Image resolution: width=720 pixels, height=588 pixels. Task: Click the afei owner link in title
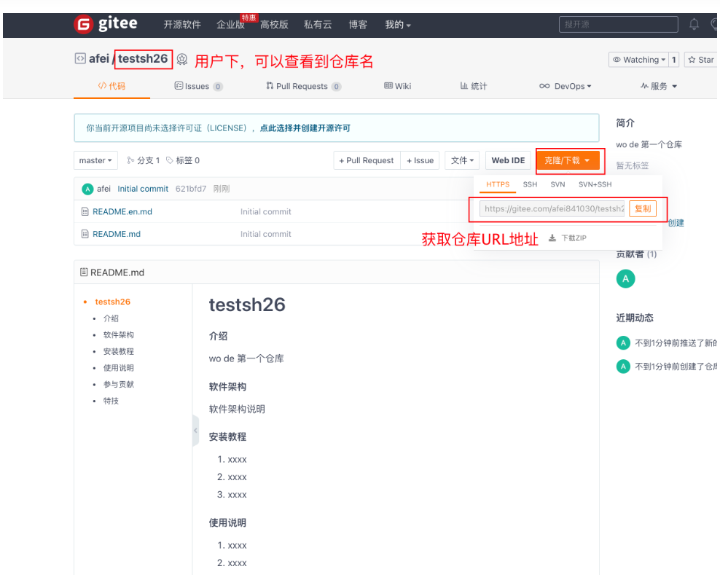pyautogui.click(x=98, y=59)
